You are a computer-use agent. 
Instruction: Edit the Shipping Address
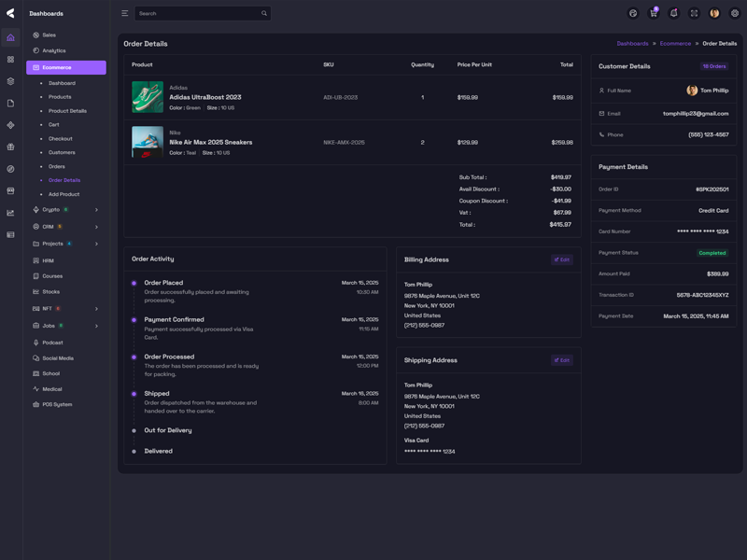[561, 360]
